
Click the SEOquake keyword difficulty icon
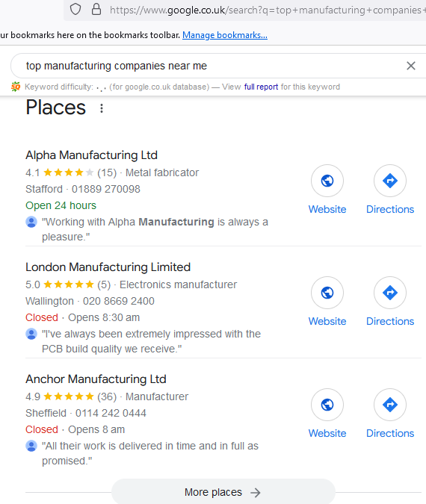pos(16,87)
